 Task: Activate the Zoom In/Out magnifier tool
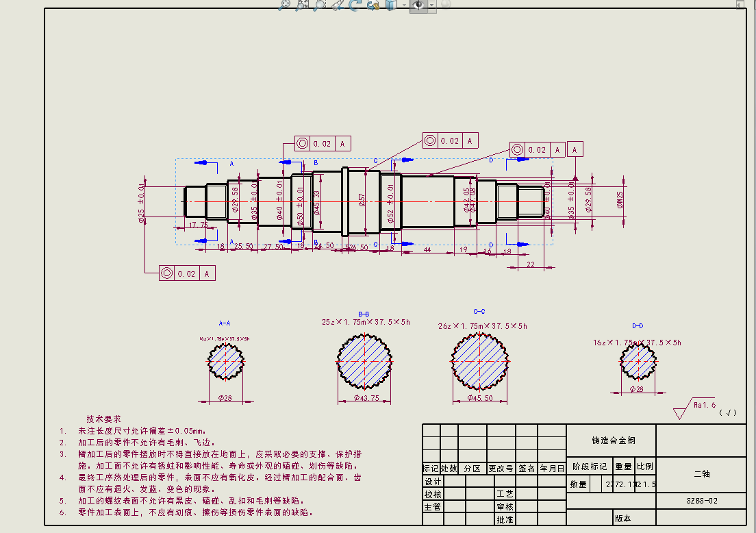319,5
